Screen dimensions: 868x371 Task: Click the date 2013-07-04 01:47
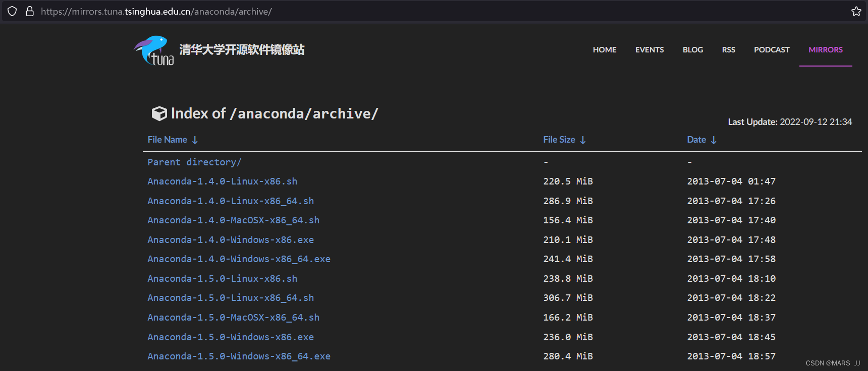pos(731,181)
